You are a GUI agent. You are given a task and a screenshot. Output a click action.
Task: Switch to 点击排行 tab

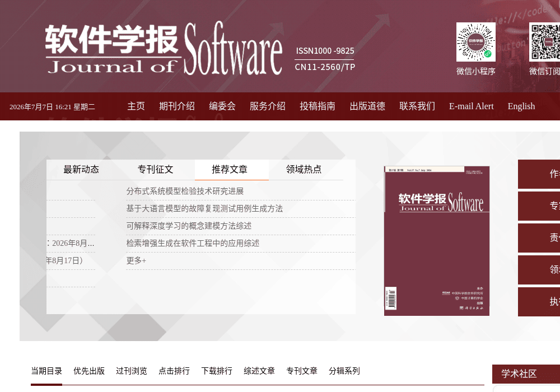click(174, 371)
